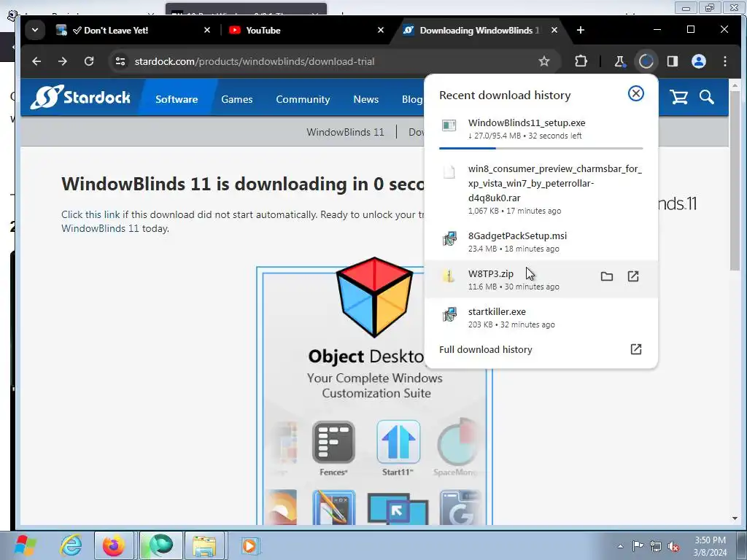The image size is (747, 560).
Task: Open W8TP3.zip with the open icon
Action: 632,276
